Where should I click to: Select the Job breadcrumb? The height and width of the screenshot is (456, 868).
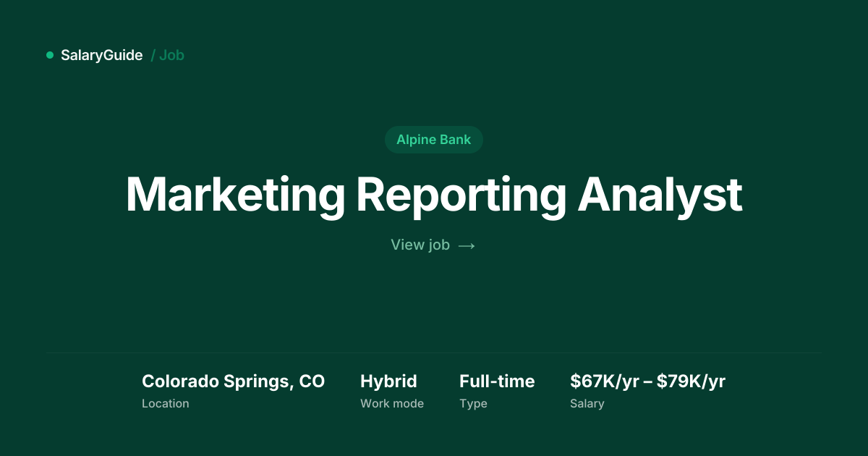pyautogui.click(x=172, y=55)
